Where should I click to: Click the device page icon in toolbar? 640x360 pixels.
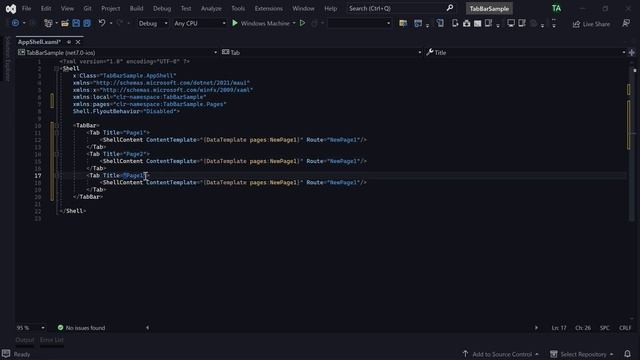click(x=440, y=23)
